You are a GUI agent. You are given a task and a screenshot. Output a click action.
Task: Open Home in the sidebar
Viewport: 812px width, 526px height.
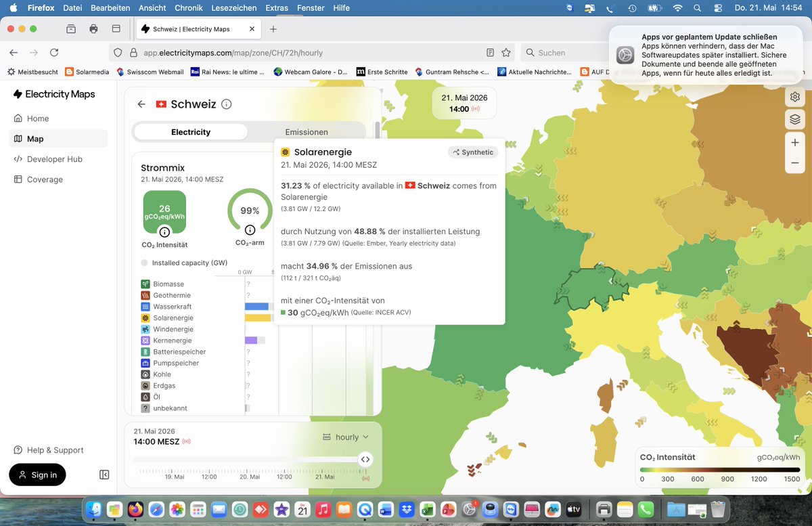point(58,118)
